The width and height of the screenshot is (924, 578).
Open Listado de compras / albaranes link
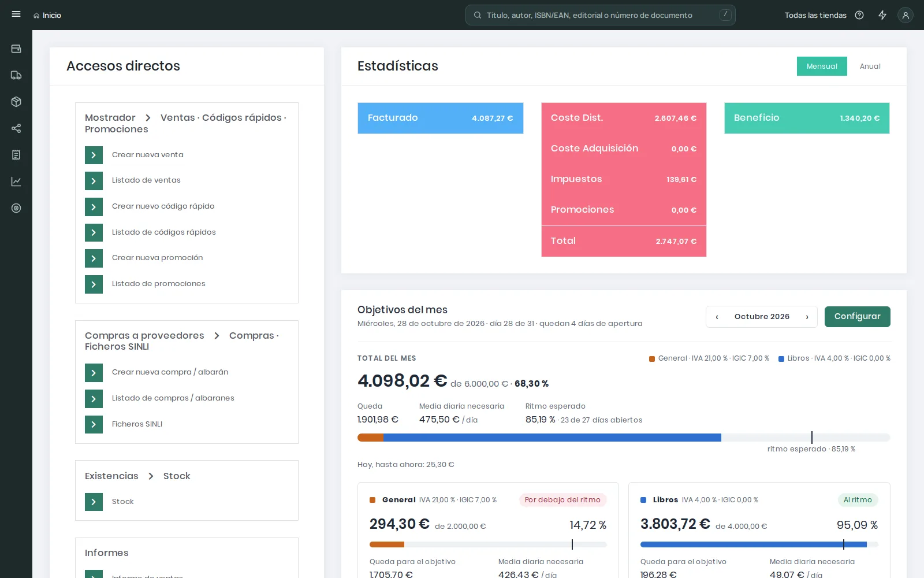(173, 398)
